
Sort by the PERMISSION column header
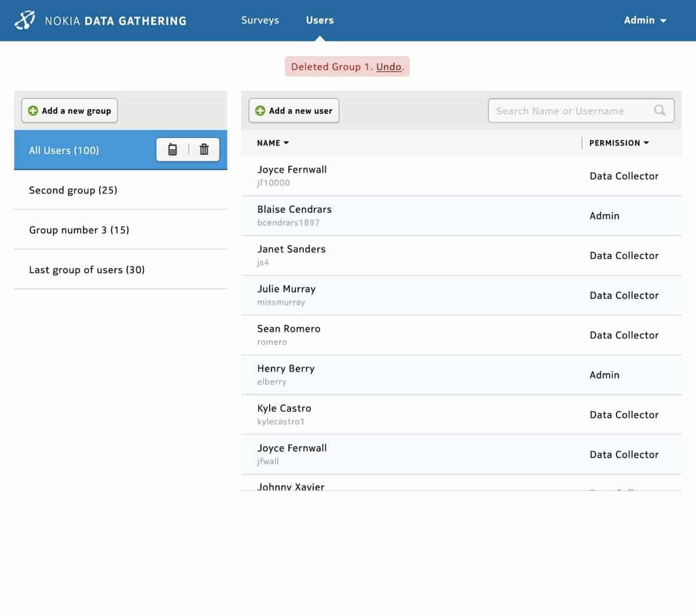click(619, 143)
